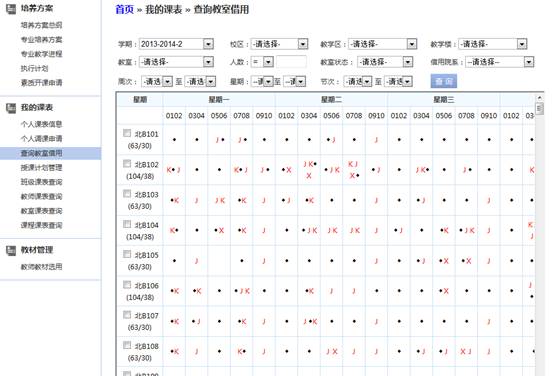Open 教师教材选用 in the sidebar
554x376 pixels.
pos(41,267)
